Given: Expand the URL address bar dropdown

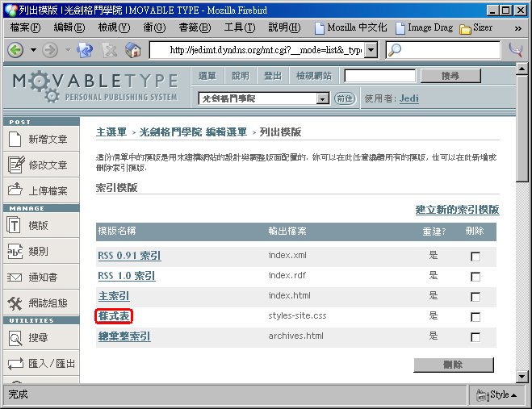Looking at the screenshot, I should 371,50.
